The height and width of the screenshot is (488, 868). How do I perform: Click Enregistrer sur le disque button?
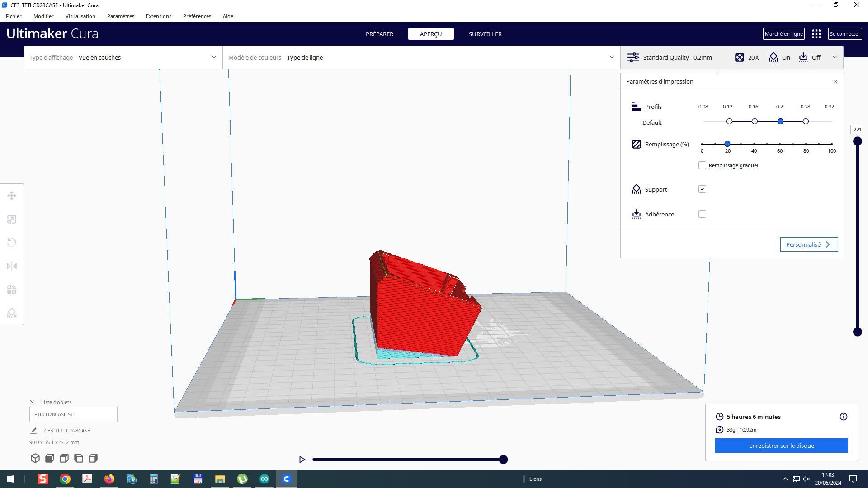coord(781,446)
